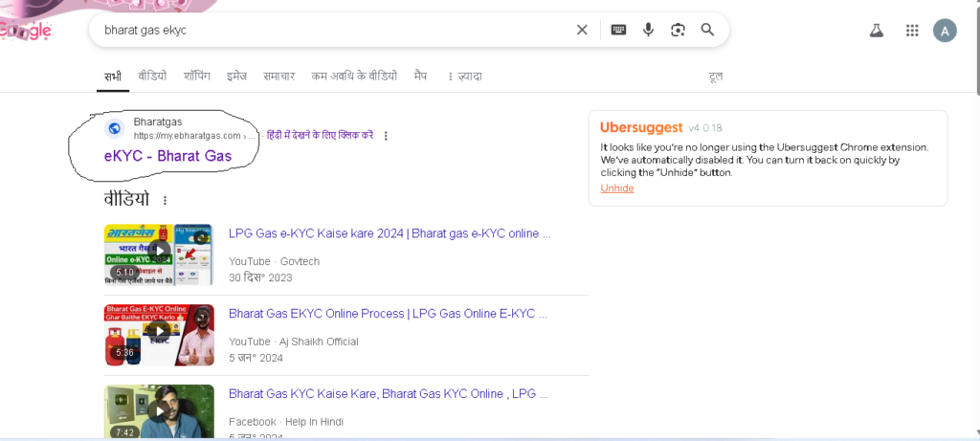Switch to the इमेज tab
Viewport: 980px width, 441px height.
[x=237, y=77]
